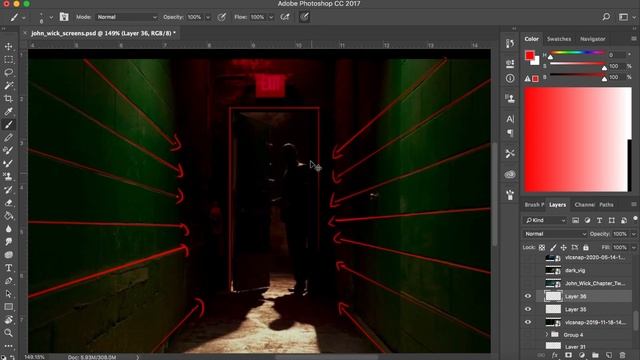Enable airbrush build-up effects
This screenshot has height=360, width=640.
tap(285, 17)
